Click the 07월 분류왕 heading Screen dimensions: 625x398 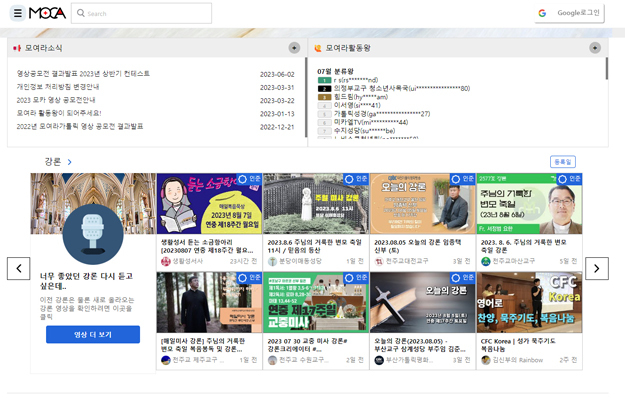coord(335,71)
